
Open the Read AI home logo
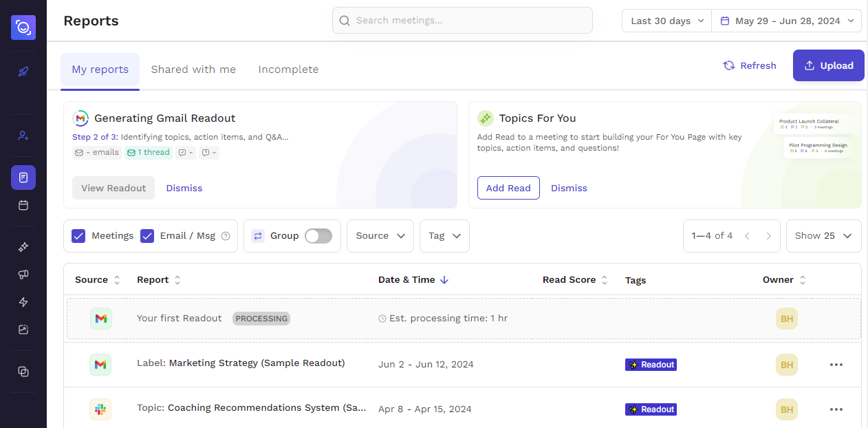23,28
